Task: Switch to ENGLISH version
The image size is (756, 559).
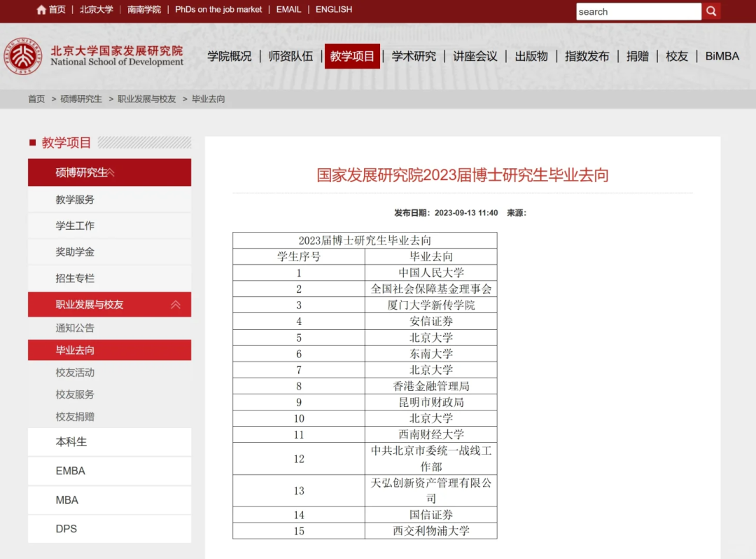Action: [334, 10]
